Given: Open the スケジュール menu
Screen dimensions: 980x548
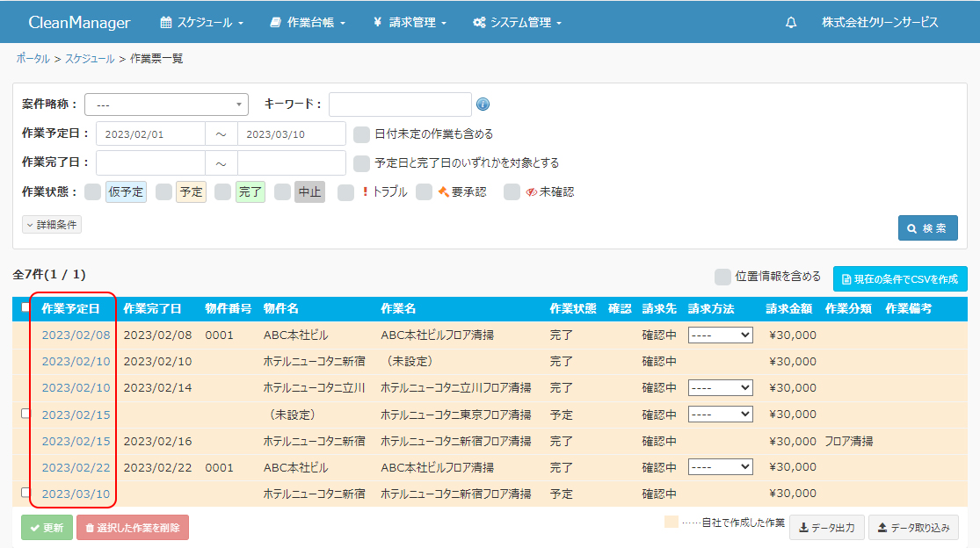Looking at the screenshot, I should tap(201, 23).
